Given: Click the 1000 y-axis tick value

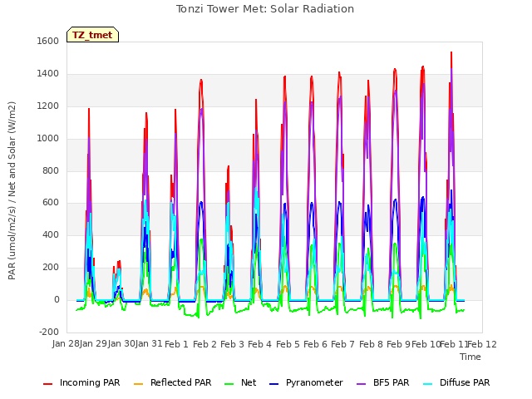Looking at the screenshot, I should pyautogui.click(x=48, y=138).
